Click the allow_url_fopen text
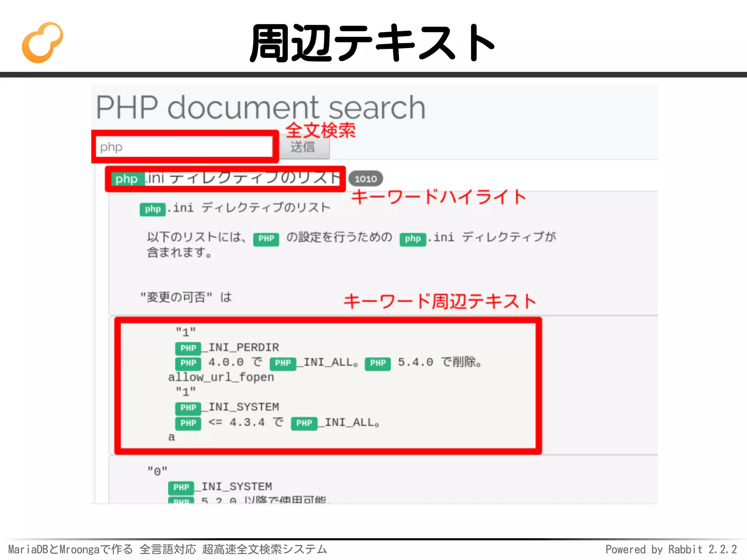 [x=221, y=377]
